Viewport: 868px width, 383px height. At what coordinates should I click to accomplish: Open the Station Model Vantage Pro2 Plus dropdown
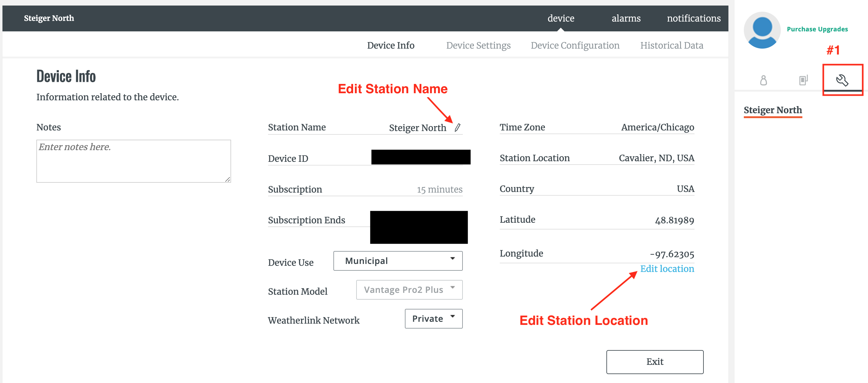(x=409, y=290)
